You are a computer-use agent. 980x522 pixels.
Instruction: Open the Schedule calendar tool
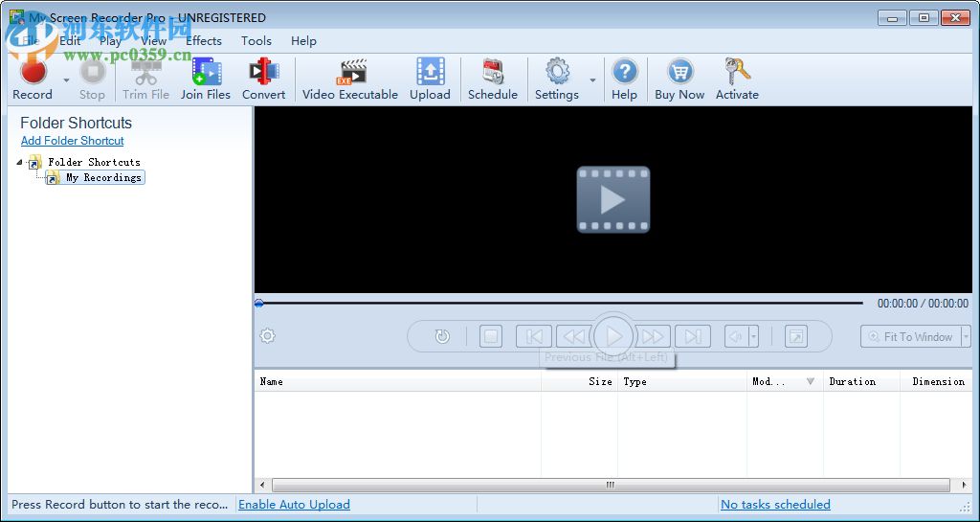[x=493, y=79]
